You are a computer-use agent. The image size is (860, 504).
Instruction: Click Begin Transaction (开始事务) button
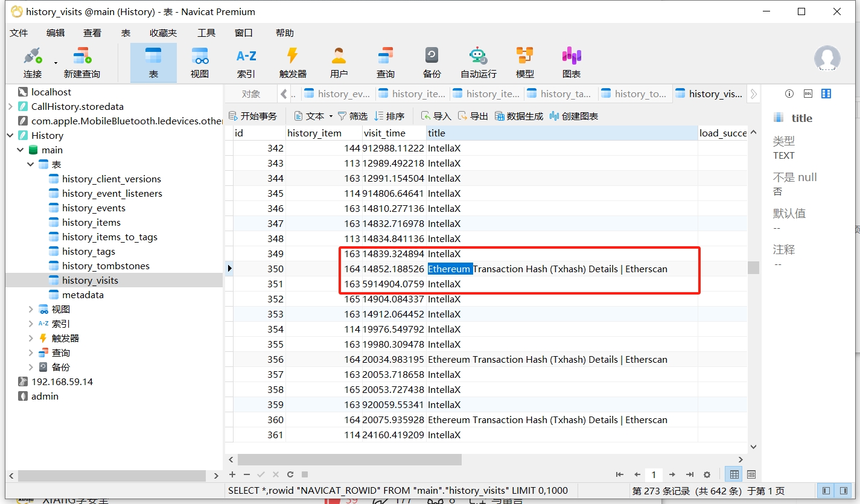click(x=253, y=116)
